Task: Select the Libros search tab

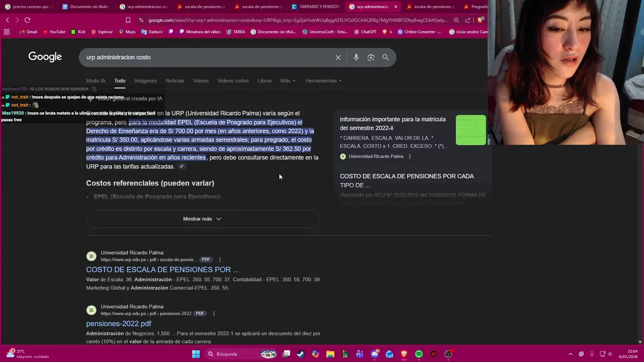Action: point(264,81)
